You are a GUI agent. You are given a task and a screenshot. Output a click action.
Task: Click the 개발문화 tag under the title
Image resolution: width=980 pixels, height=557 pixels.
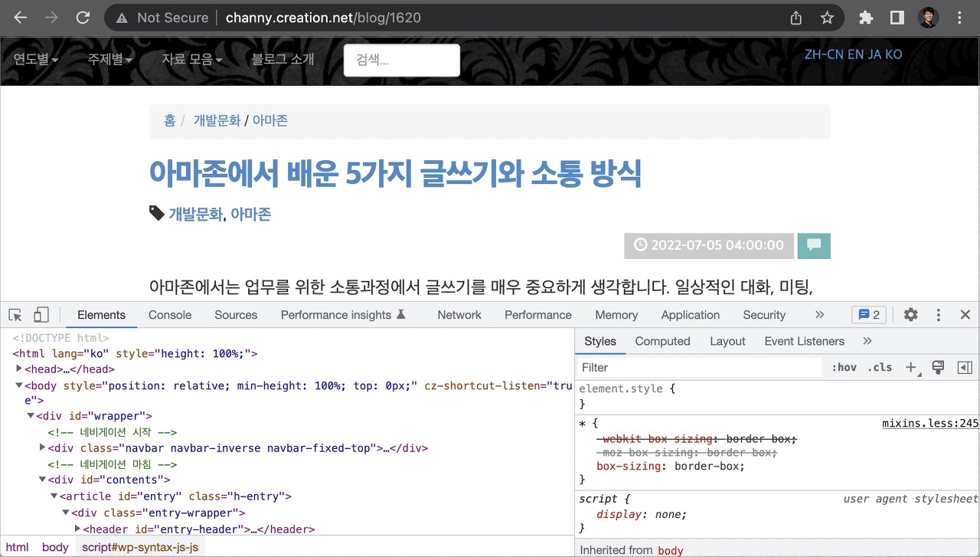195,214
